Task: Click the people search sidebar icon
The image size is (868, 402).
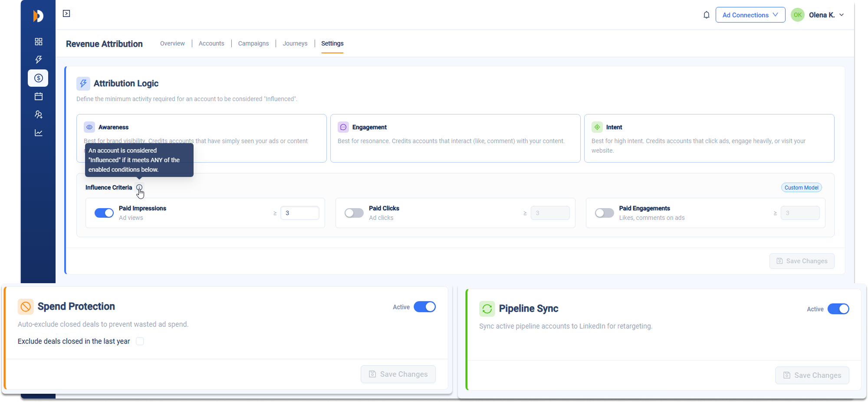Action: point(39,114)
